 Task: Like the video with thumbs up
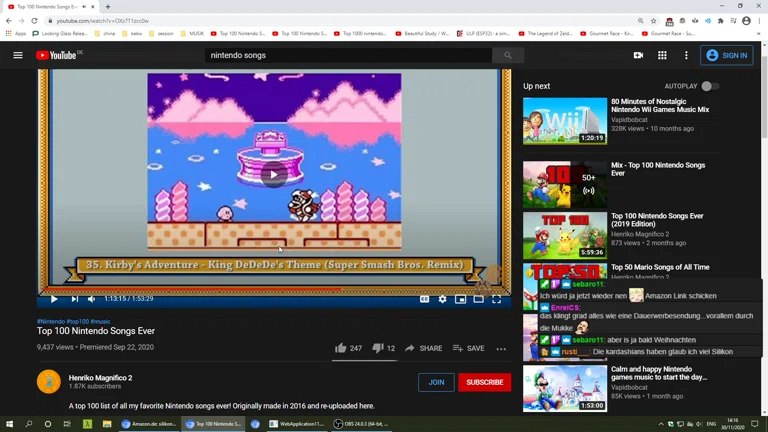pos(341,348)
